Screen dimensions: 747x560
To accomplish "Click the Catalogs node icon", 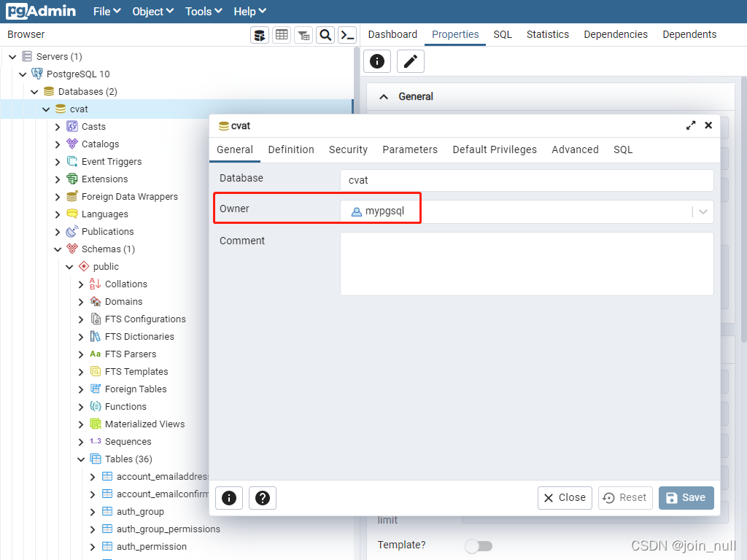I will coord(72,144).
